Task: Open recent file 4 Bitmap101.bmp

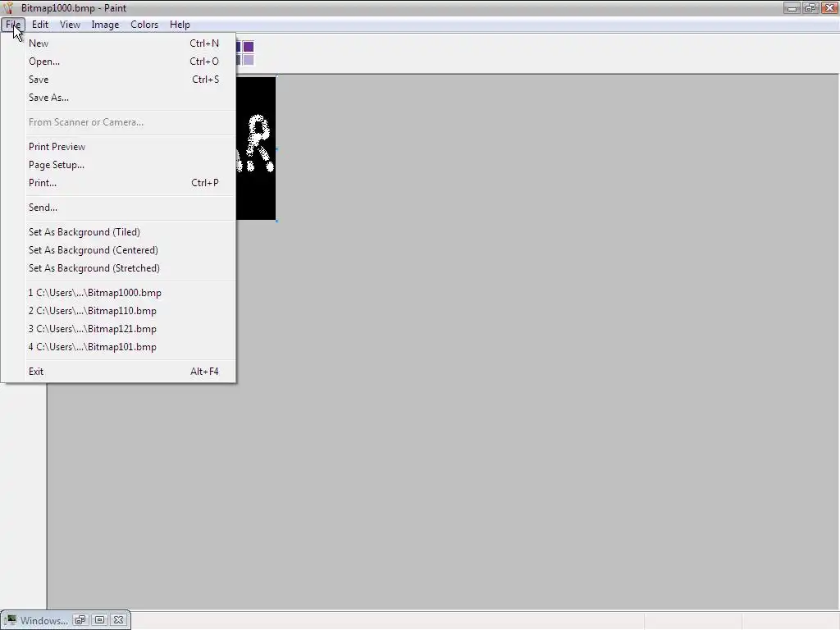Action: [119, 347]
